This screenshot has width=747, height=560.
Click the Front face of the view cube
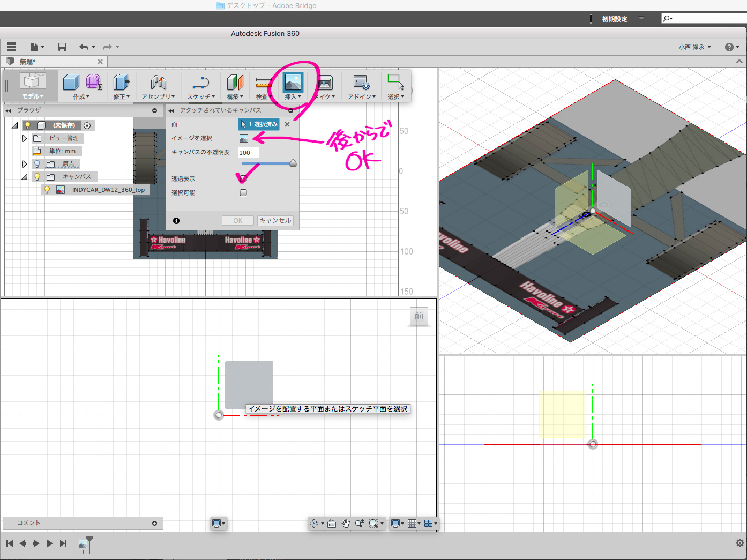tap(419, 316)
